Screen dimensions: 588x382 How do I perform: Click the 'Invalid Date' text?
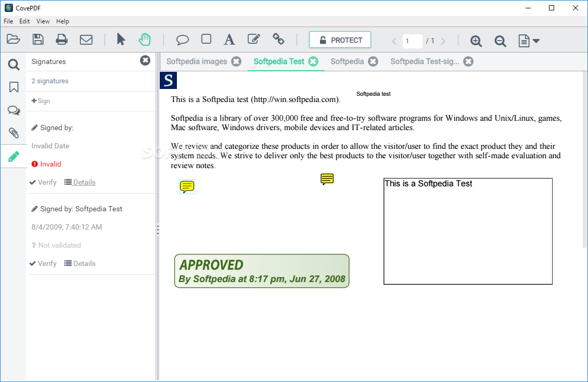click(50, 146)
